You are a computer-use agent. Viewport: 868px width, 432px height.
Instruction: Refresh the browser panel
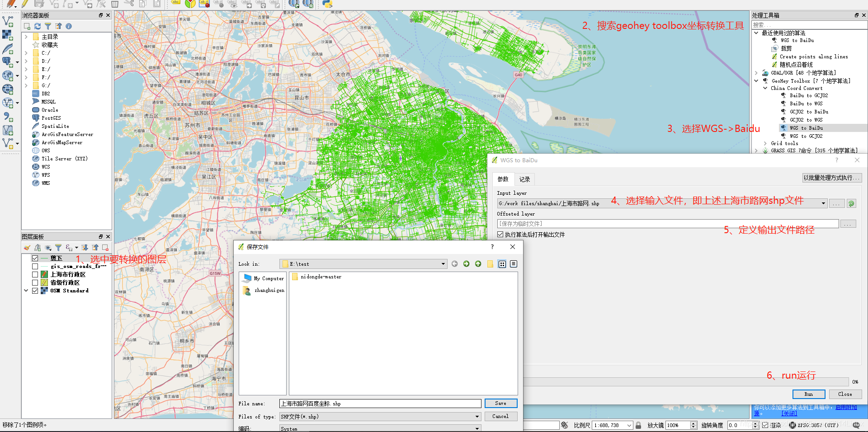tap(38, 26)
